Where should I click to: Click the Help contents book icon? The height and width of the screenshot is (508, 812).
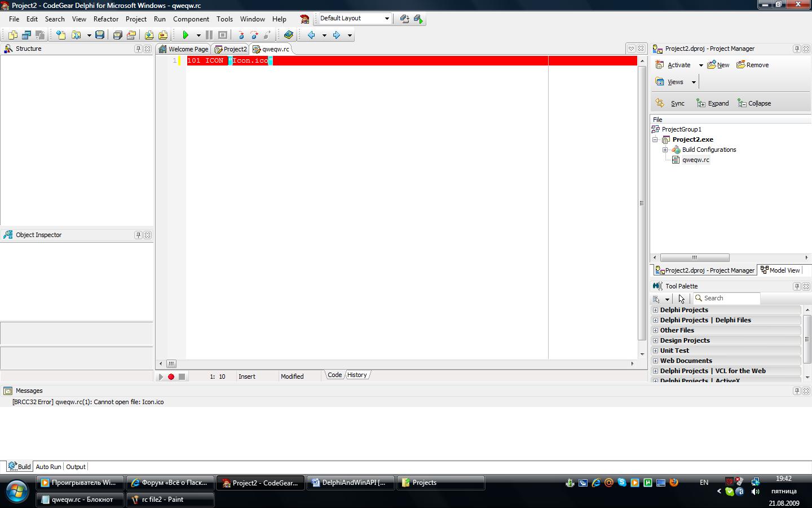(x=289, y=35)
